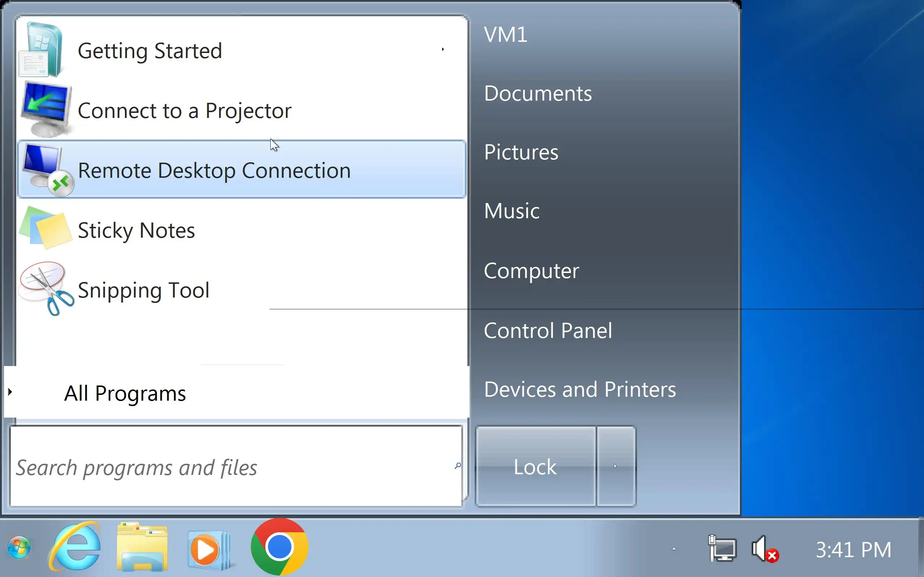The image size is (924, 577).
Task: Click the Sticky Notes icon
Action: (46, 228)
